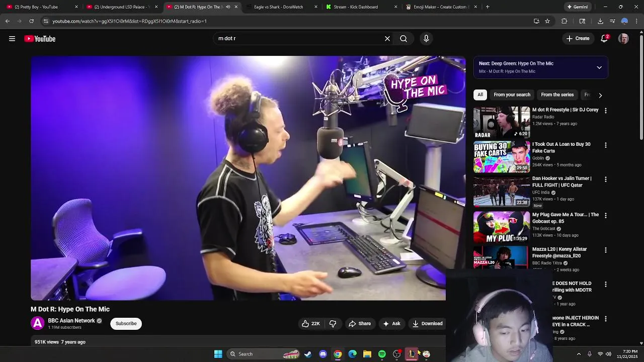Close the Eagle vs Shark tab
The width and height of the screenshot is (644, 362).
(x=316, y=7)
